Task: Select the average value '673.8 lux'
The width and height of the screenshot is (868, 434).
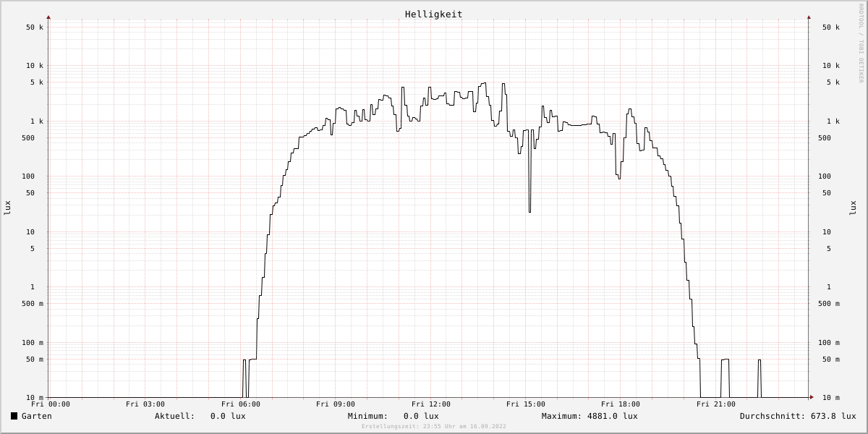Action: tap(833, 416)
